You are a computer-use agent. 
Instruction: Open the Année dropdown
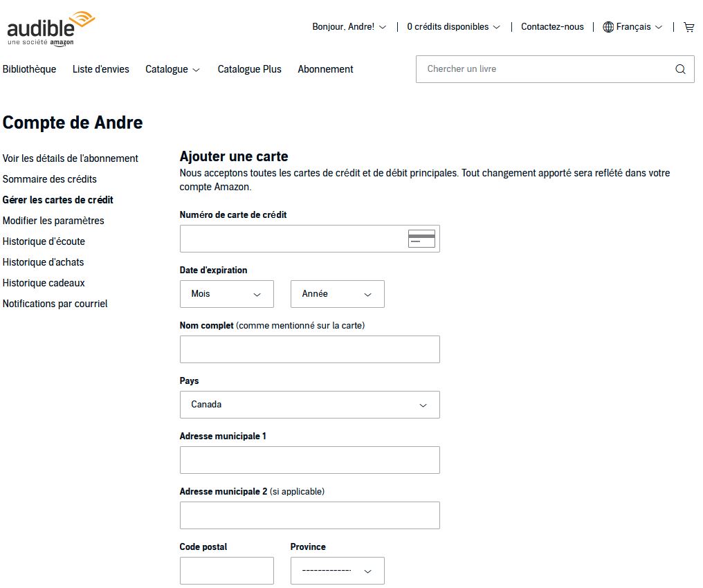[x=337, y=293]
